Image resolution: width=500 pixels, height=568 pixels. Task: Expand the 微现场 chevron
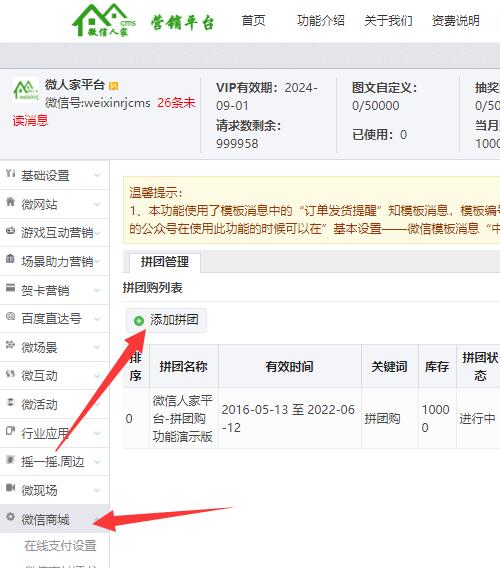tap(97, 490)
